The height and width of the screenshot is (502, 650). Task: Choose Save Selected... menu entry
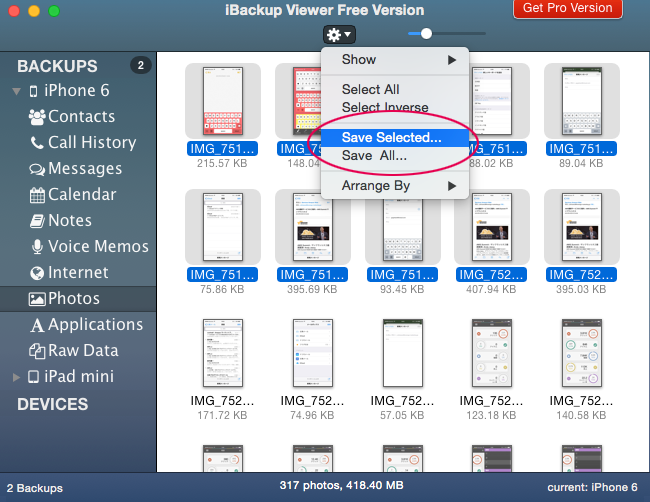[x=395, y=138]
